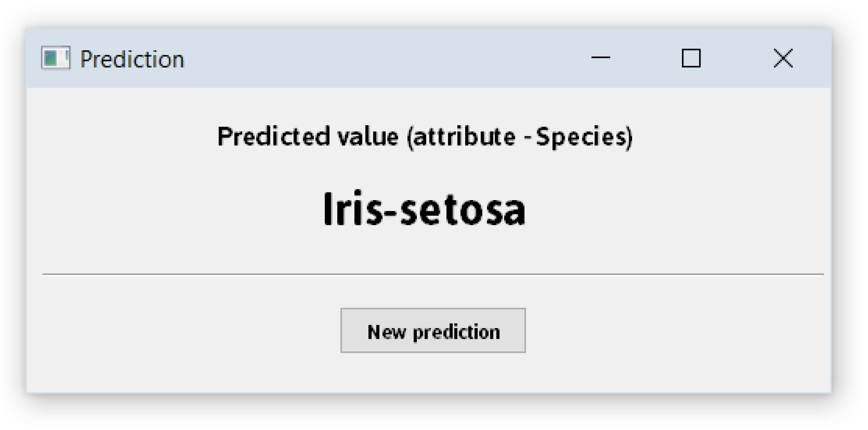868x430 pixels.
Task: Click the Prediction window app icon
Action: [56, 59]
